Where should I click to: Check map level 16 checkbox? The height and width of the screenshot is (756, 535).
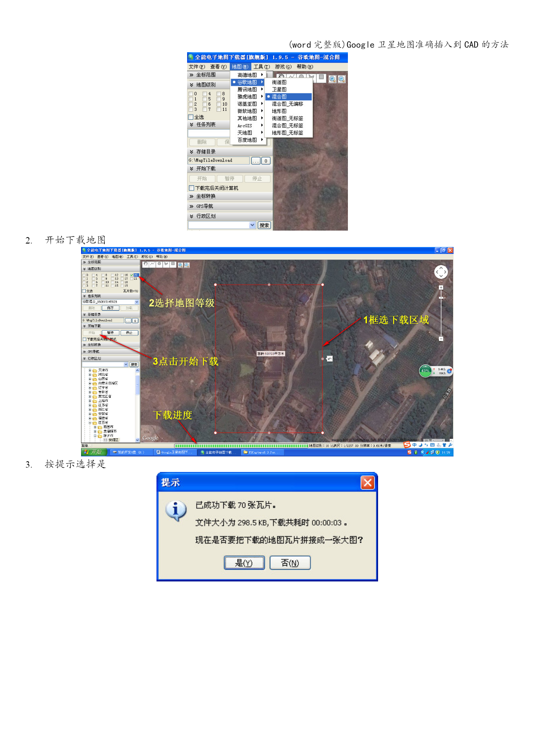click(122, 275)
